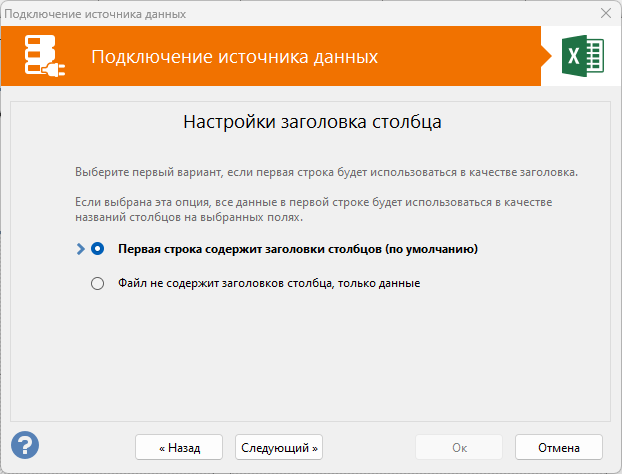The width and height of the screenshot is (622, 474).
Task: Close the data source connection dialog
Action: [x=604, y=14]
